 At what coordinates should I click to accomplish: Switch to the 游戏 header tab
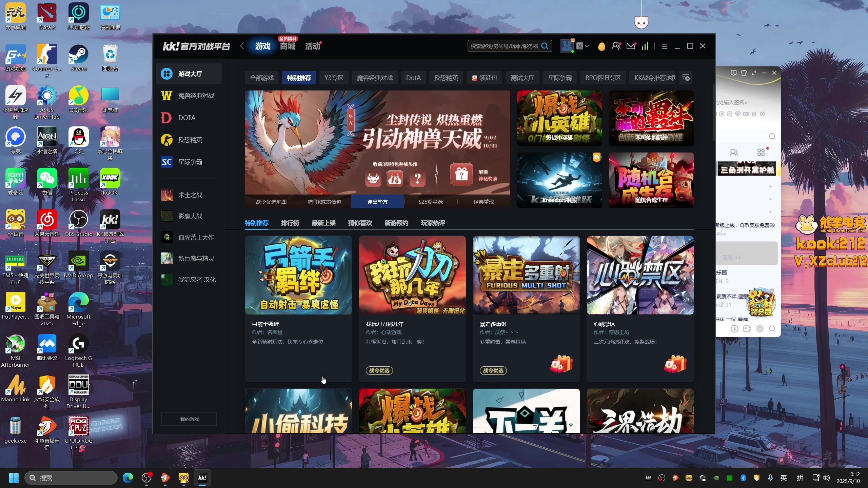pos(262,46)
